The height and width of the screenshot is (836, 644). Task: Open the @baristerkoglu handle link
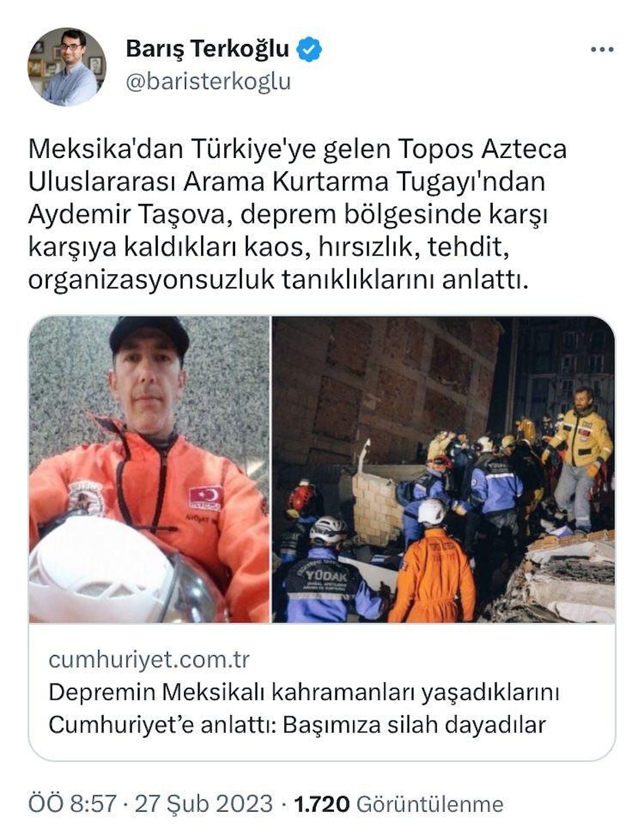(208, 81)
